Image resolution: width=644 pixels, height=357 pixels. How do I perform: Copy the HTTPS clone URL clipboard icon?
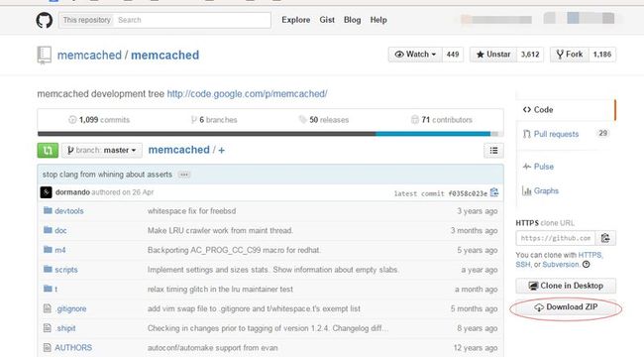point(605,238)
